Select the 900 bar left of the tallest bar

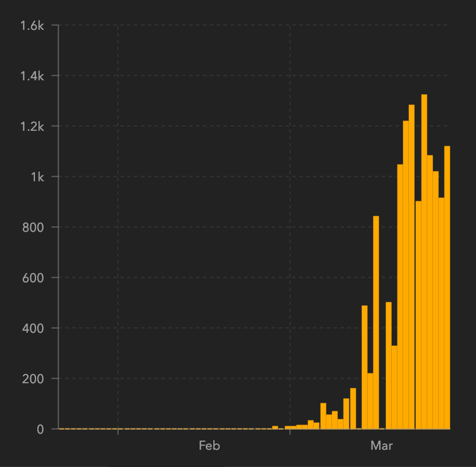pos(418,315)
